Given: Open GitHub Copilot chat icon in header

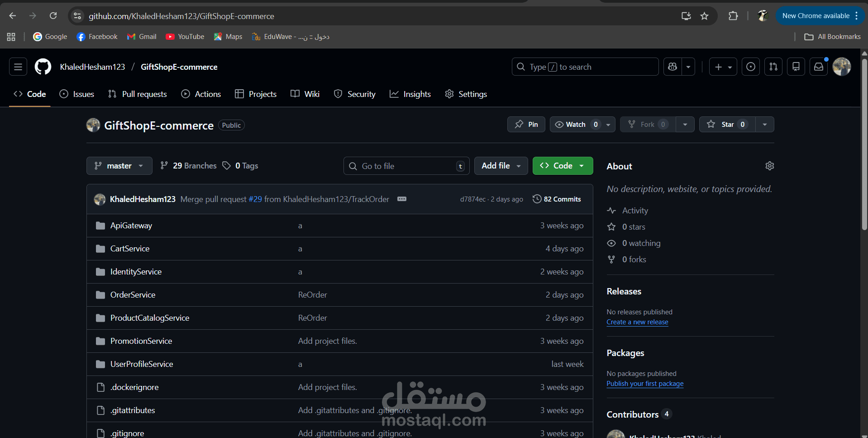Looking at the screenshot, I should click(x=672, y=67).
